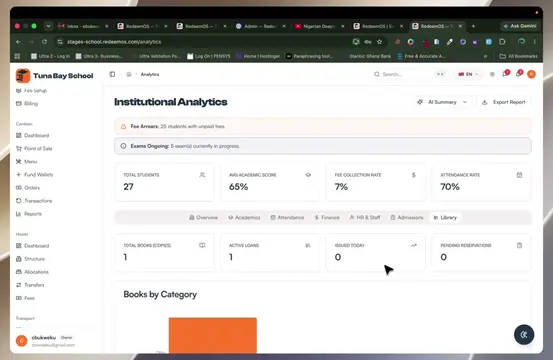Open browser extensions puzzle icon

click(x=502, y=42)
